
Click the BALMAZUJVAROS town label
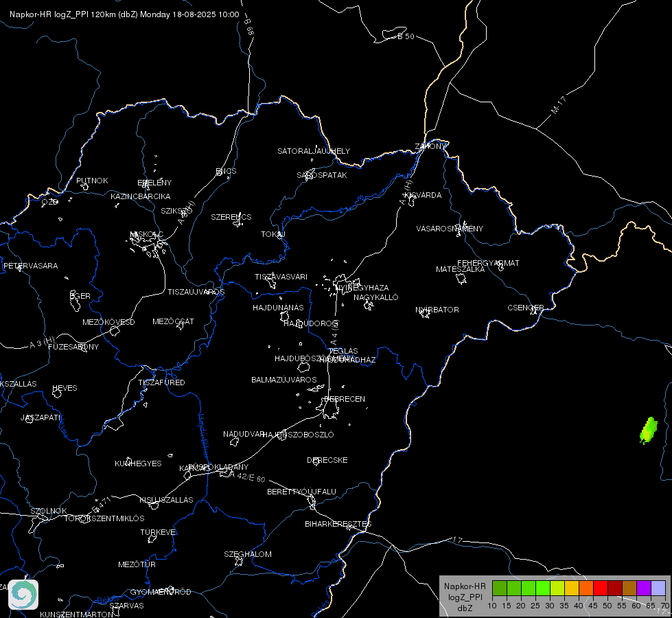click(283, 380)
